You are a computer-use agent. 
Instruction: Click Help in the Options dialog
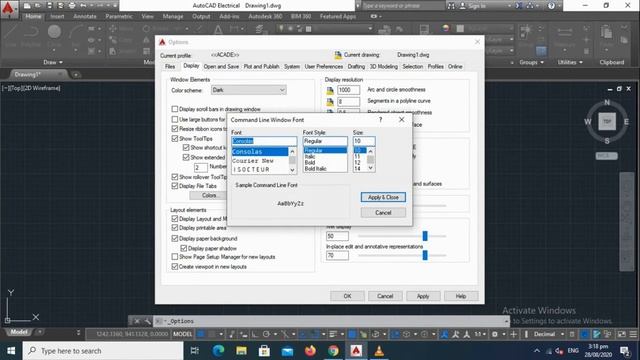click(x=461, y=296)
